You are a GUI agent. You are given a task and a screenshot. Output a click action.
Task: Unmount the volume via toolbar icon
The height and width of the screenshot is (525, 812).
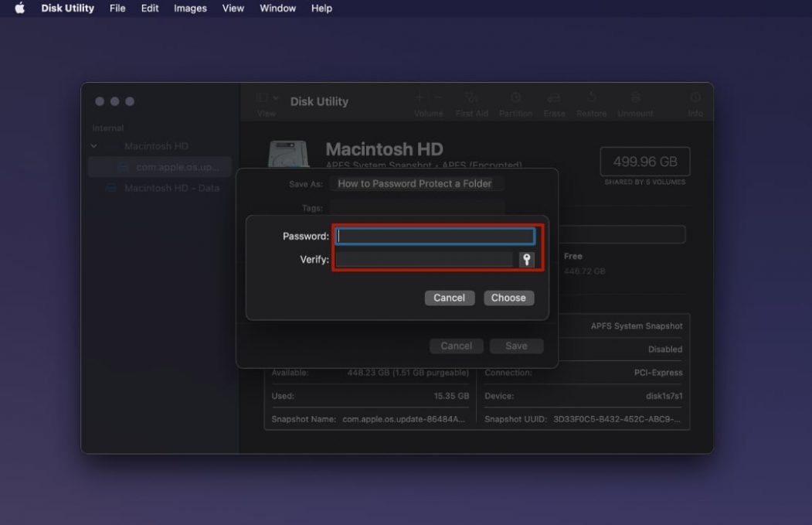point(635,101)
